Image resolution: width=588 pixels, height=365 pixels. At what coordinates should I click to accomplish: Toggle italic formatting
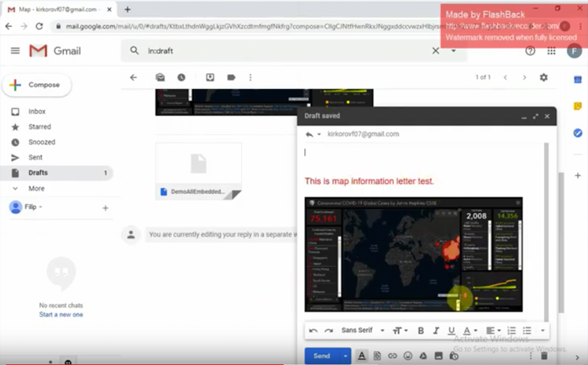click(436, 331)
